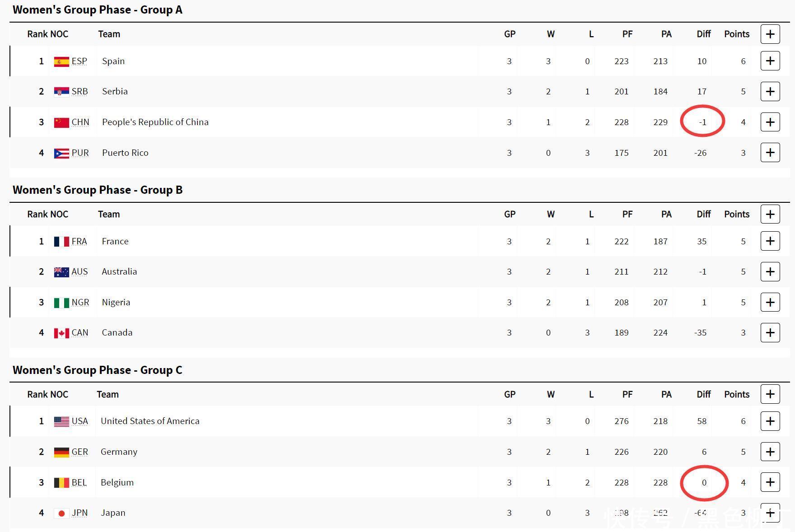Click the Germany flag icon
The height and width of the screenshot is (532, 795).
coord(61,452)
